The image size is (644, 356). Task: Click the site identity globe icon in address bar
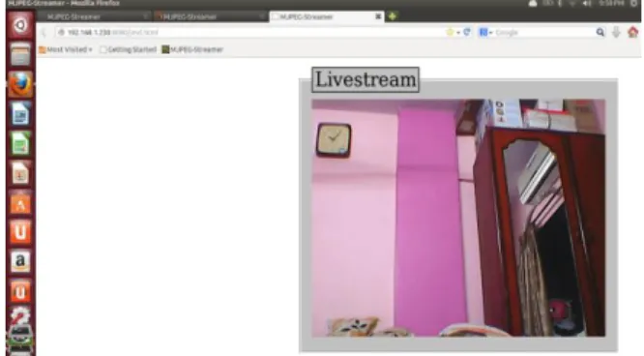[x=61, y=32]
